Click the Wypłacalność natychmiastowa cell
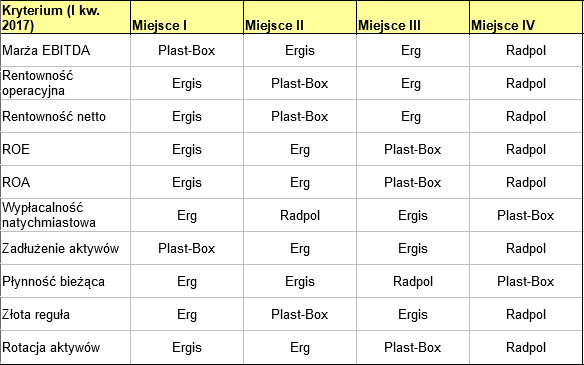584x365 pixels. 66,215
